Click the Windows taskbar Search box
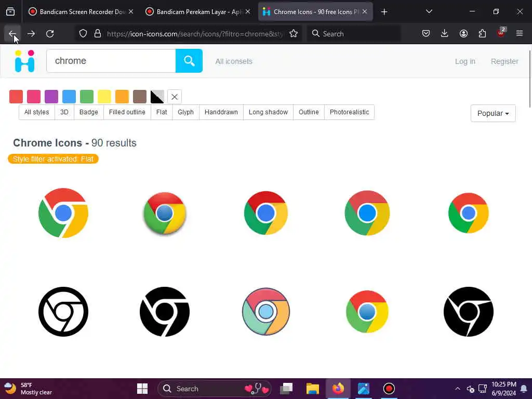Screen dimensions: 532x399 (x=215, y=389)
